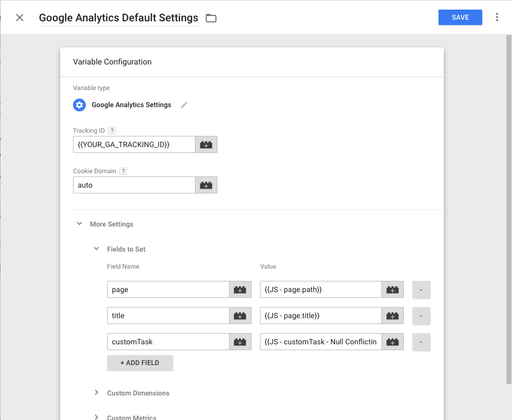
Task: Collapse the More Settings section
Action: 79,224
